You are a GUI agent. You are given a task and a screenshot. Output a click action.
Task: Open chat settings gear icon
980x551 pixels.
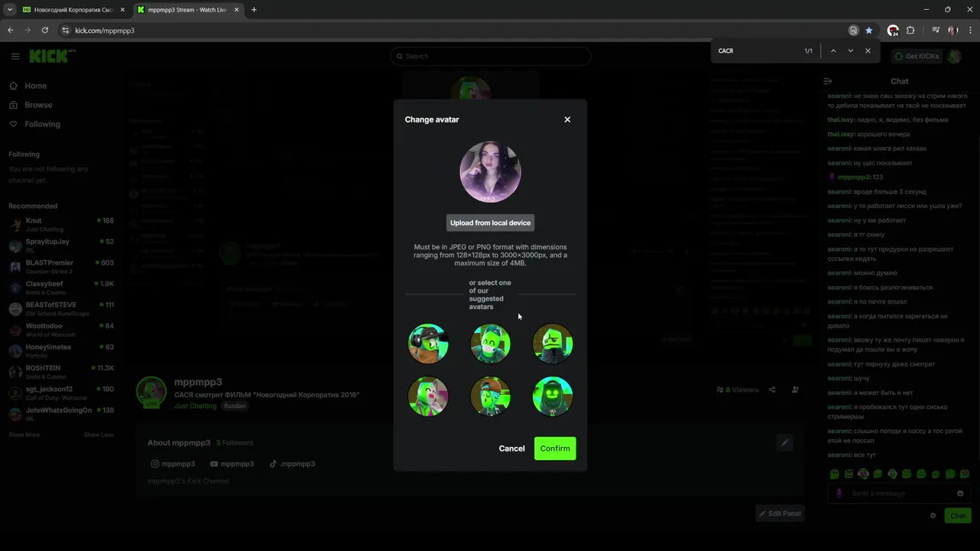click(x=933, y=516)
